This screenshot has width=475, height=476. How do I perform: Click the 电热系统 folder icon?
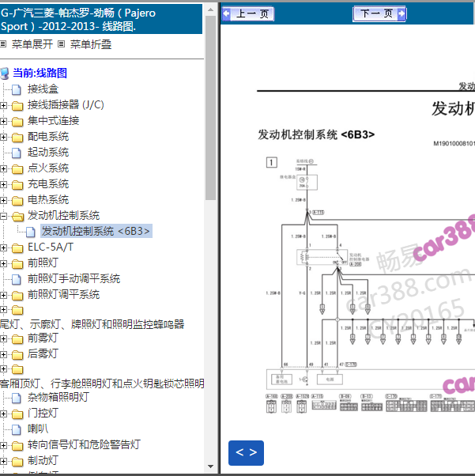17,200
